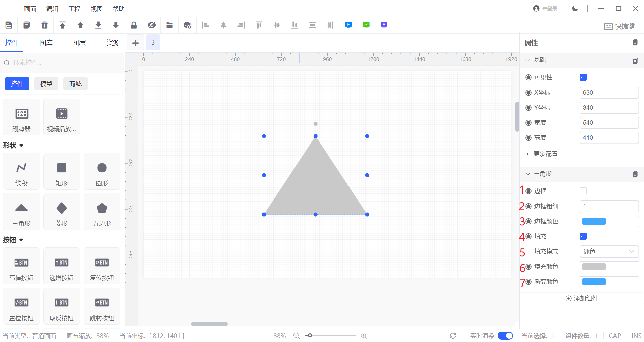Toggle dark mode moon icon
Viewport: 644px width, 342px height.
coord(575,9)
